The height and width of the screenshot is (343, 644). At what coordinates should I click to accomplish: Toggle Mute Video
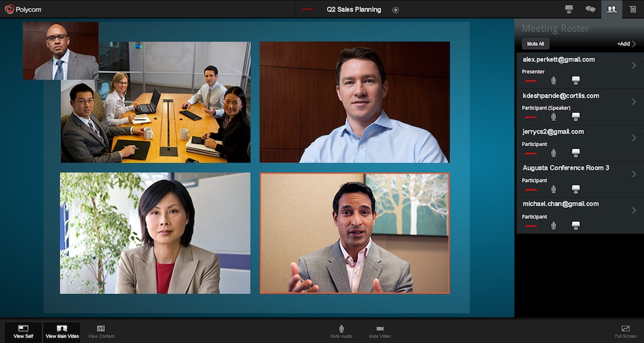pyautogui.click(x=380, y=332)
